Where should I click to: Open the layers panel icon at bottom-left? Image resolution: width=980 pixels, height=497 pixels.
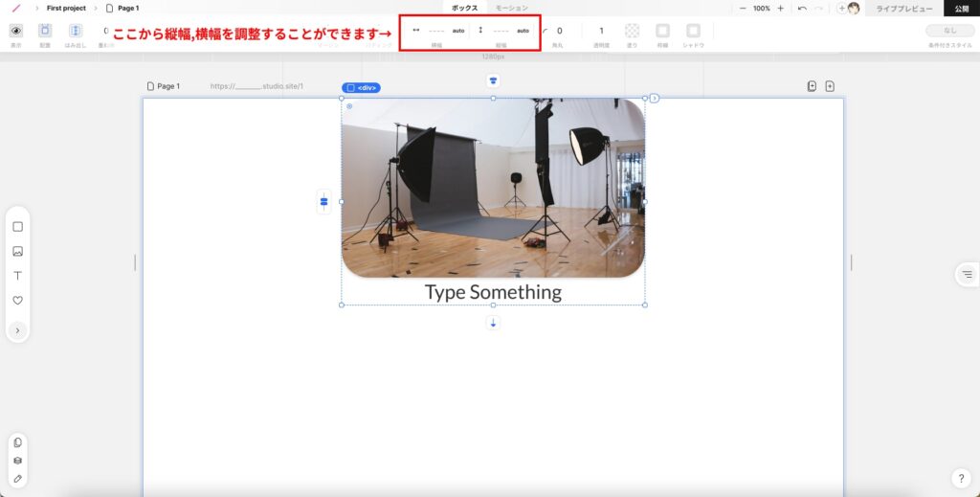[x=17, y=460]
